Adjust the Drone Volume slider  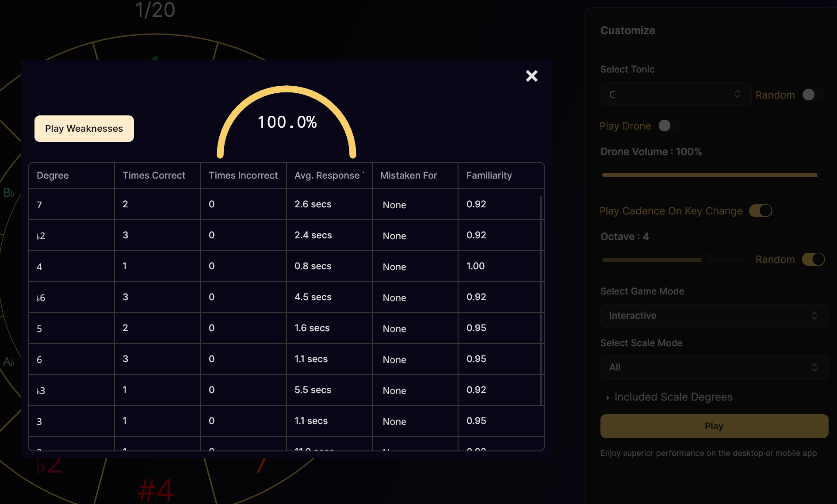click(x=714, y=175)
